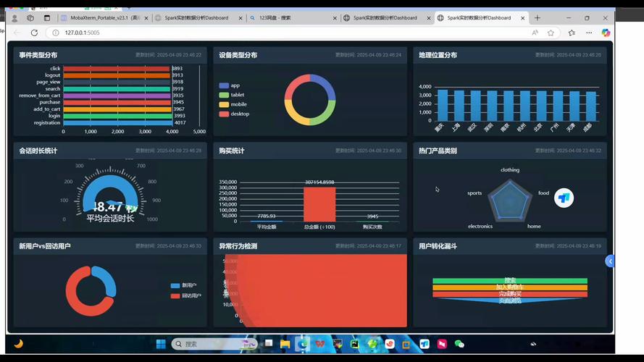Open the blue bird app taskbar icon

tap(425, 344)
